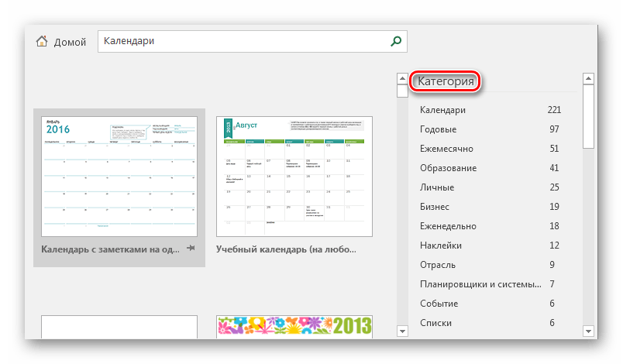Image resolution: width=623 pixels, height=364 pixels.
Task: Open the 2016 calendar with notes thumbnail
Action: click(119, 176)
